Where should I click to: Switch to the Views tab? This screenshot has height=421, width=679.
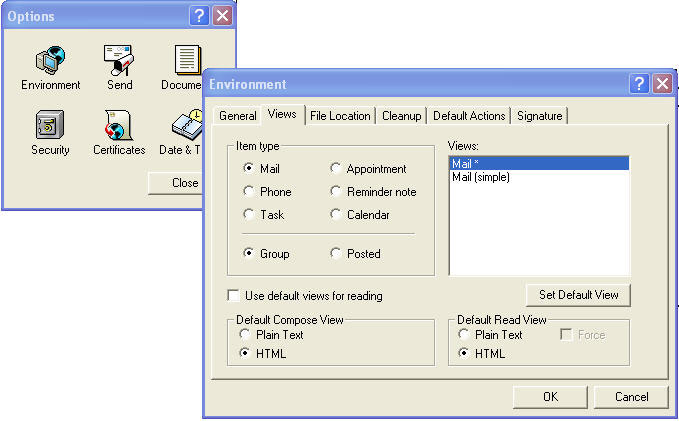point(282,114)
